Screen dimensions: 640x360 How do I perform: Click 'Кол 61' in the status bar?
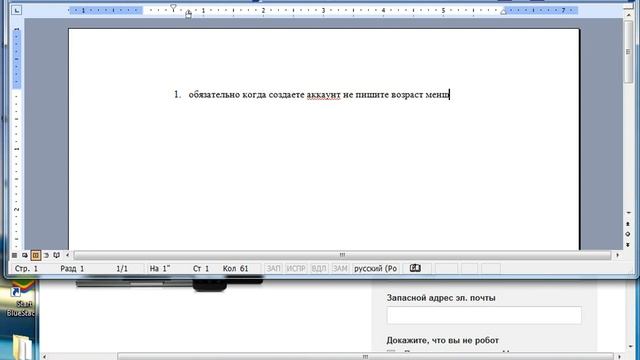pyautogui.click(x=236, y=269)
